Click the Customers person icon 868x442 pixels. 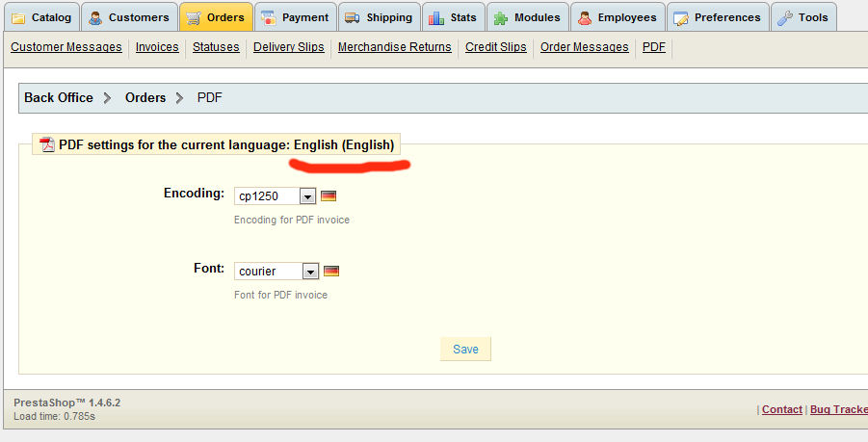tap(95, 18)
